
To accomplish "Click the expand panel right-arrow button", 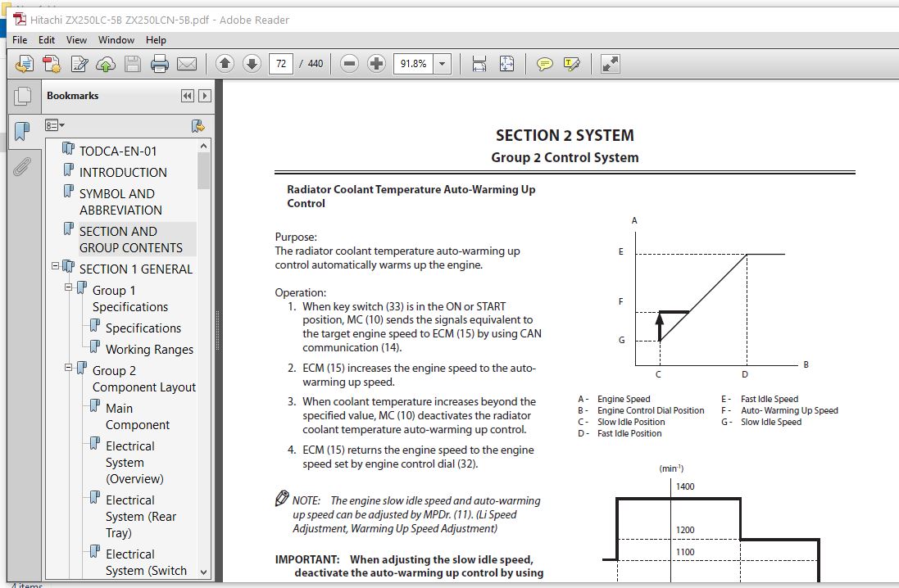I will coord(205,96).
